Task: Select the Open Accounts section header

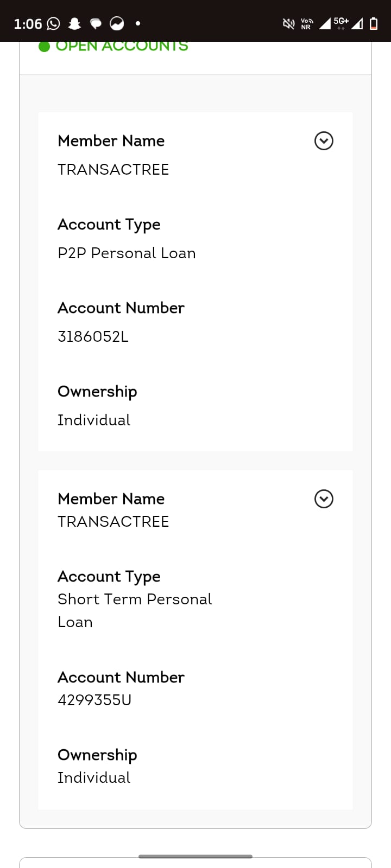Action: pos(122,47)
